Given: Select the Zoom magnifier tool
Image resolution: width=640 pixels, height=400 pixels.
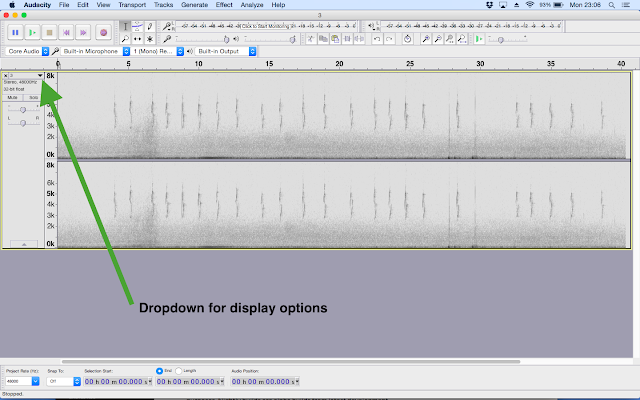Looking at the screenshot, I should pos(125,39).
